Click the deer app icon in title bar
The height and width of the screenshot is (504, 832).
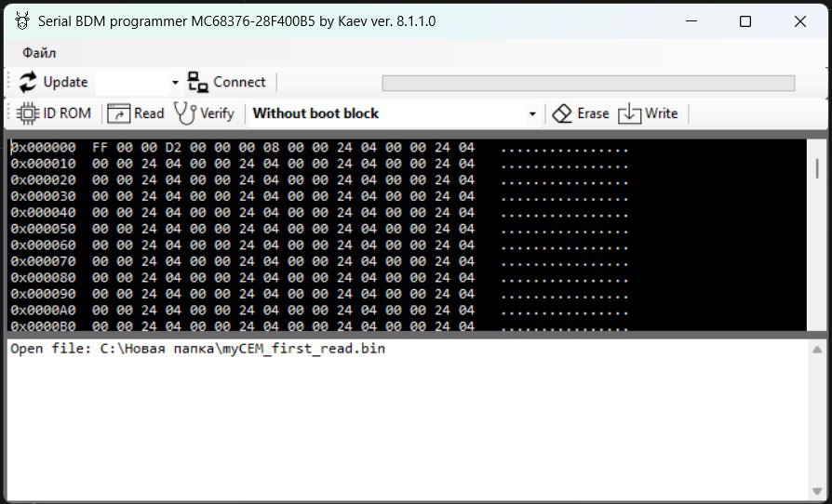tap(22, 20)
